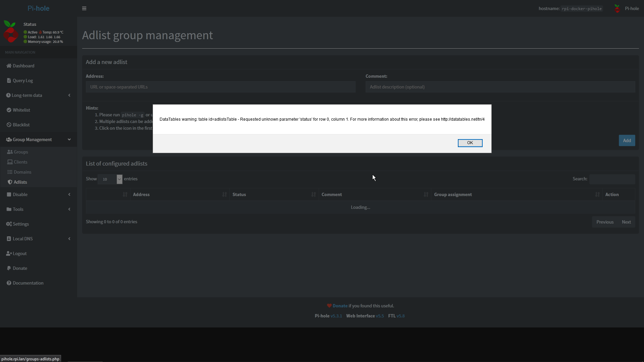Expand the Local DNS submenu
Image resolution: width=644 pixels, height=362 pixels.
coord(22,238)
